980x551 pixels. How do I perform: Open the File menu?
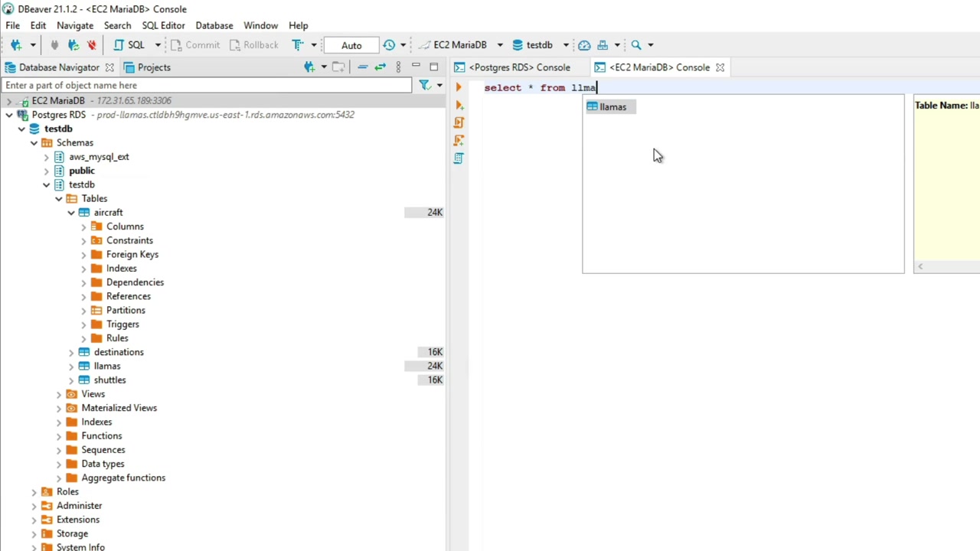pos(13,25)
